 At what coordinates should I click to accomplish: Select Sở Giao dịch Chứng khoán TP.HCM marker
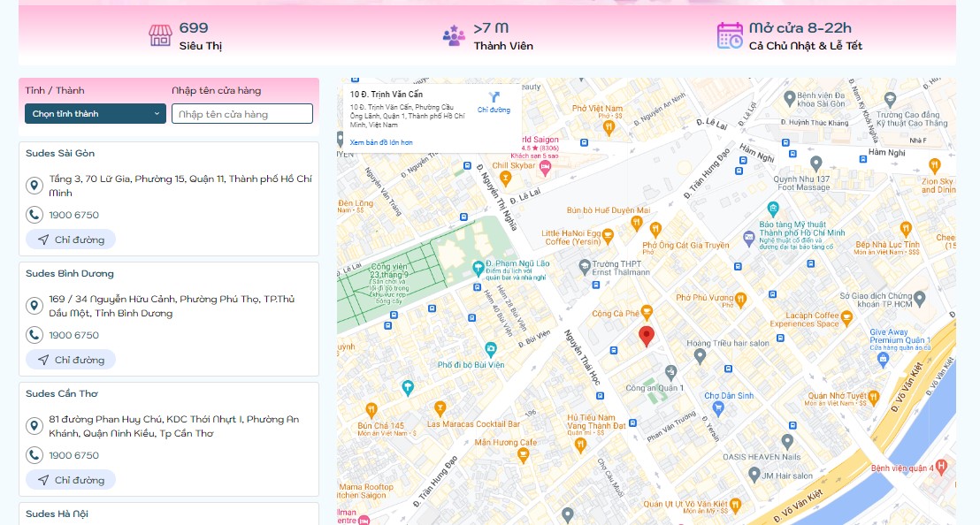pos(919,299)
